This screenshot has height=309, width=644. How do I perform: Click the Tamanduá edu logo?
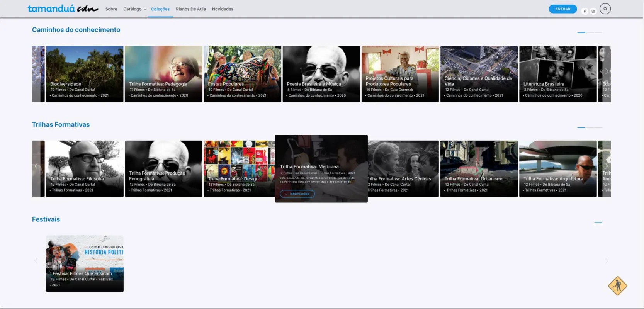click(63, 8)
